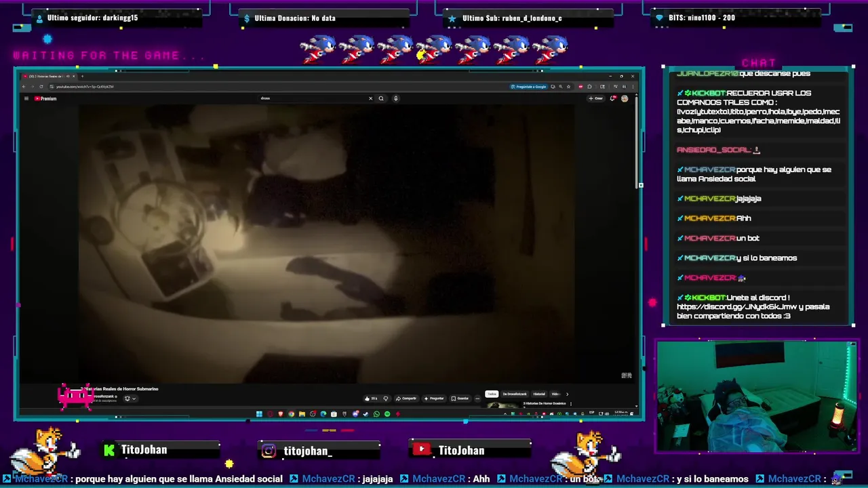This screenshot has height=488, width=868.
Task: Open WhatsApp from the taskbar
Action: pyautogui.click(x=376, y=413)
